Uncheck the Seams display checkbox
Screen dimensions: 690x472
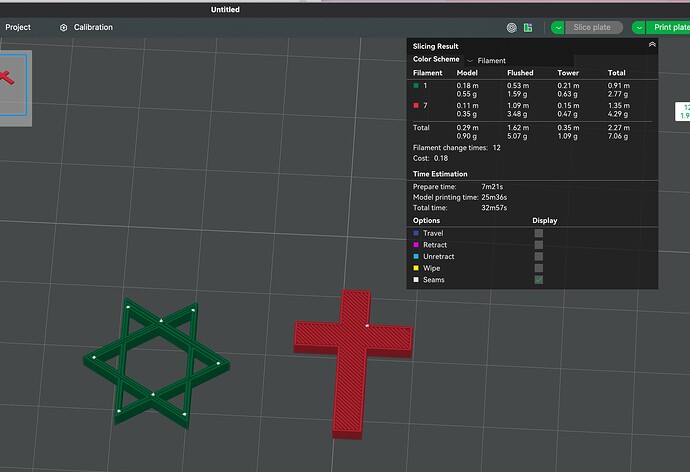(x=539, y=280)
